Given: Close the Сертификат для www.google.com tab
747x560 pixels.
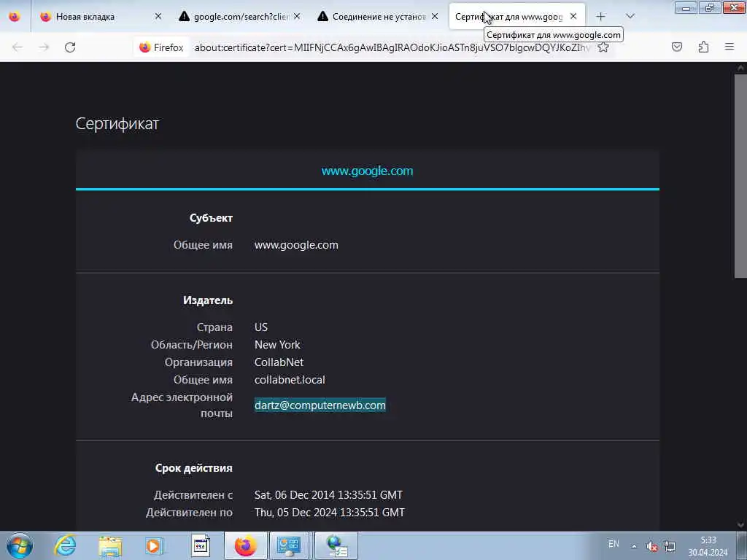Looking at the screenshot, I should pos(573,16).
